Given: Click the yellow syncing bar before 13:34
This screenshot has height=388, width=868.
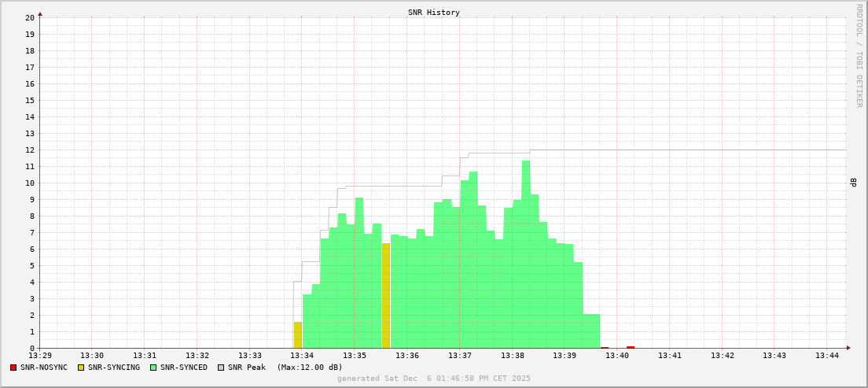Looking at the screenshot, I should tap(298, 335).
